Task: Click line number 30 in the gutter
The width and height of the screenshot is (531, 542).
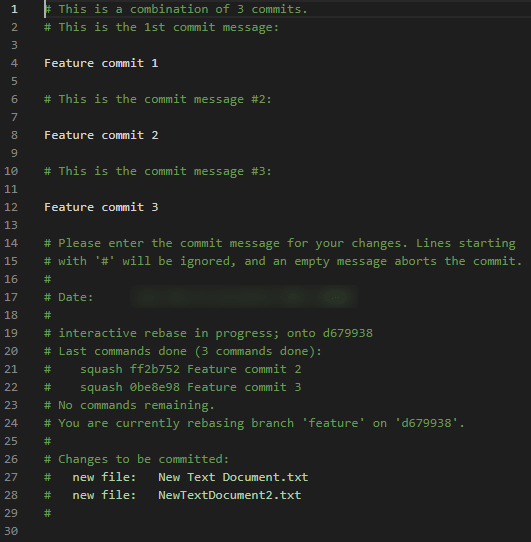Action: [x=11, y=531]
